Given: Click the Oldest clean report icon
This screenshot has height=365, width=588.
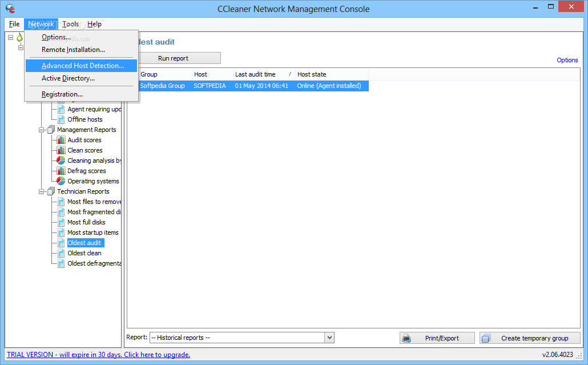Looking at the screenshot, I should click(x=61, y=253).
